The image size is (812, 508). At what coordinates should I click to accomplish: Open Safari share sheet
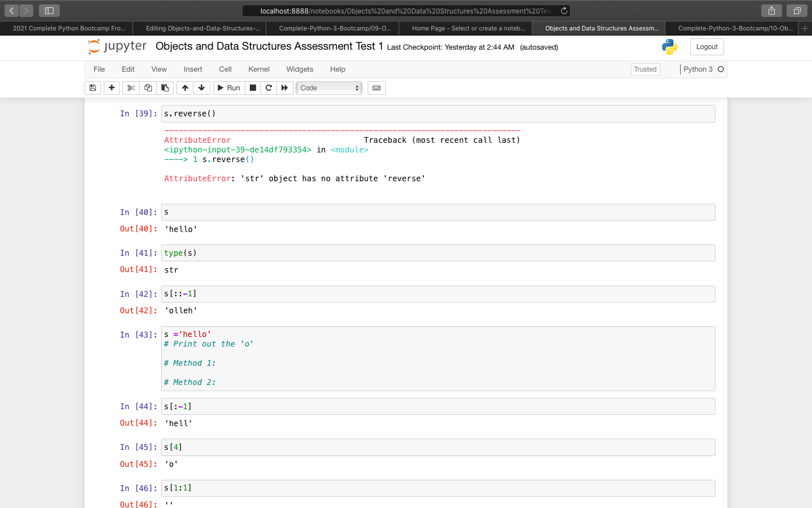click(x=771, y=10)
